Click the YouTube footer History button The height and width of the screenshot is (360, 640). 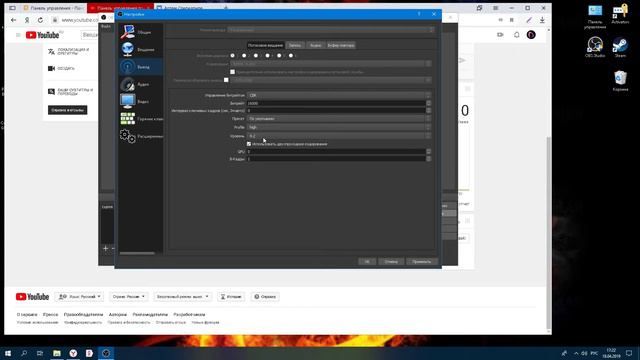(x=231, y=297)
